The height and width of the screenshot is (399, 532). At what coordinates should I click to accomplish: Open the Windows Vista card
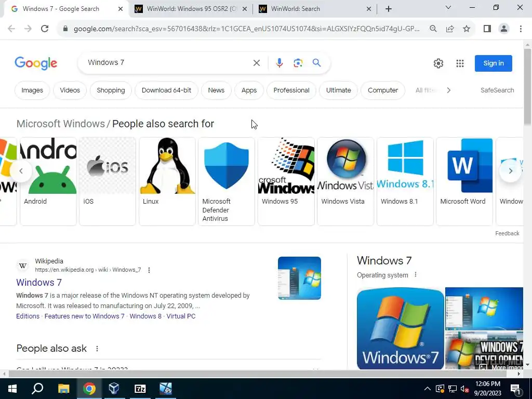tap(345, 181)
